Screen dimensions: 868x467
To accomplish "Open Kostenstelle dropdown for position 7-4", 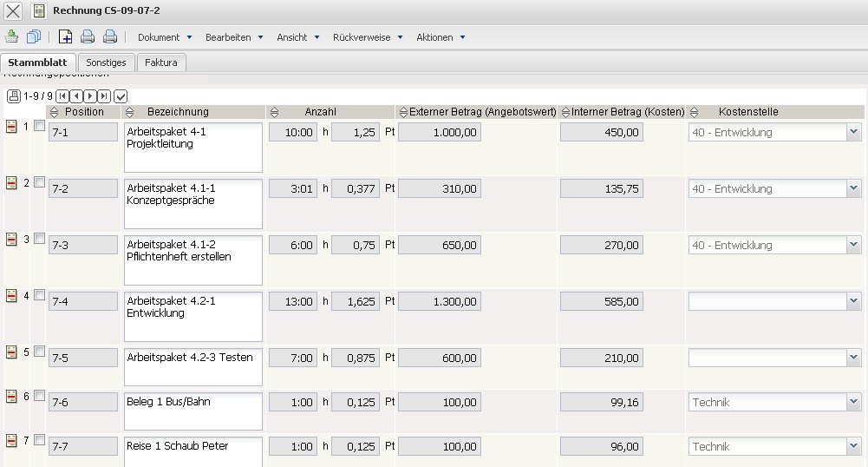I will tap(853, 301).
